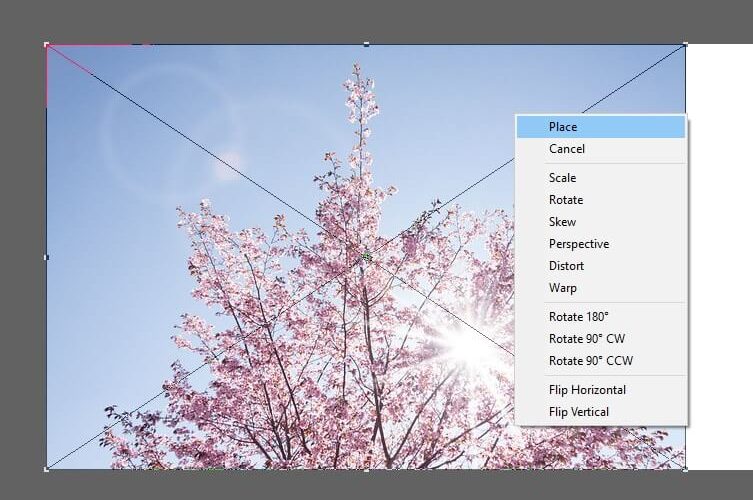Choose Perspective transform option
Image resolution: width=753 pixels, height=500 pixels.
click(601, 244)
